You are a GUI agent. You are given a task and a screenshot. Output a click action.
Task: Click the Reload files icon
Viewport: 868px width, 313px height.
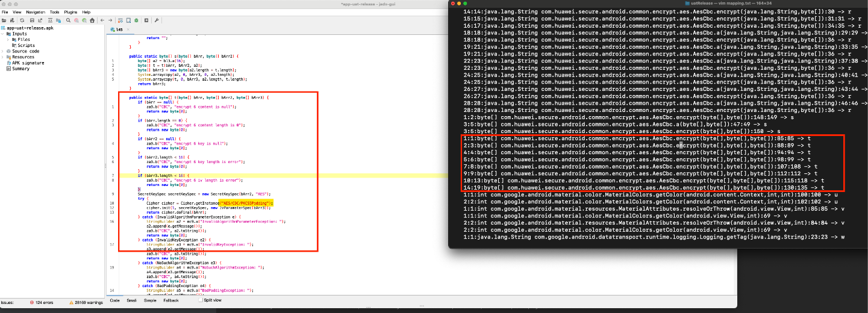pos(22,20)
